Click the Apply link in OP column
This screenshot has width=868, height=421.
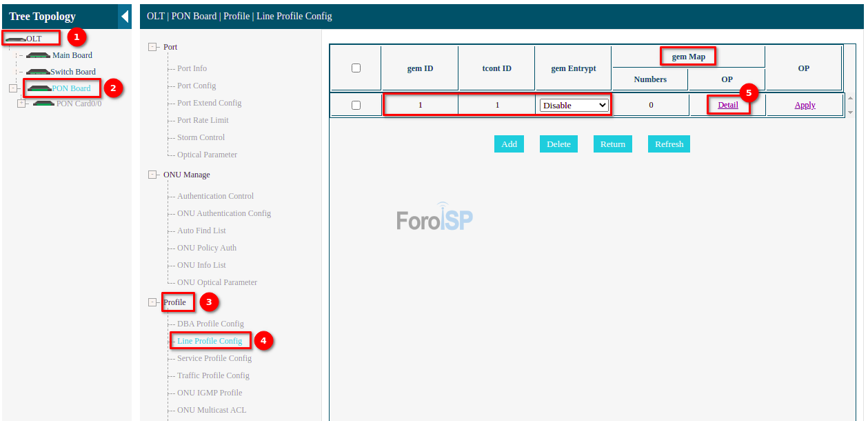(805, 105)
